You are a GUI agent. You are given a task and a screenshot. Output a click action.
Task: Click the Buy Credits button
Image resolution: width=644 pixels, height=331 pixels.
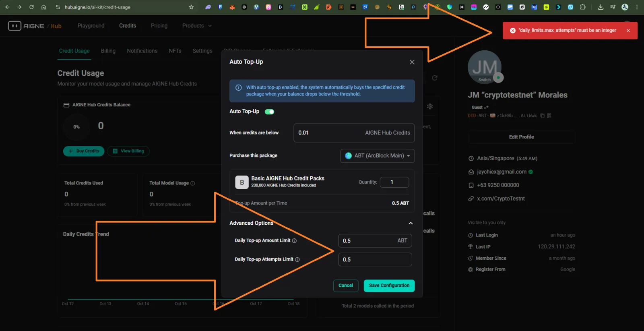[84, 151]
